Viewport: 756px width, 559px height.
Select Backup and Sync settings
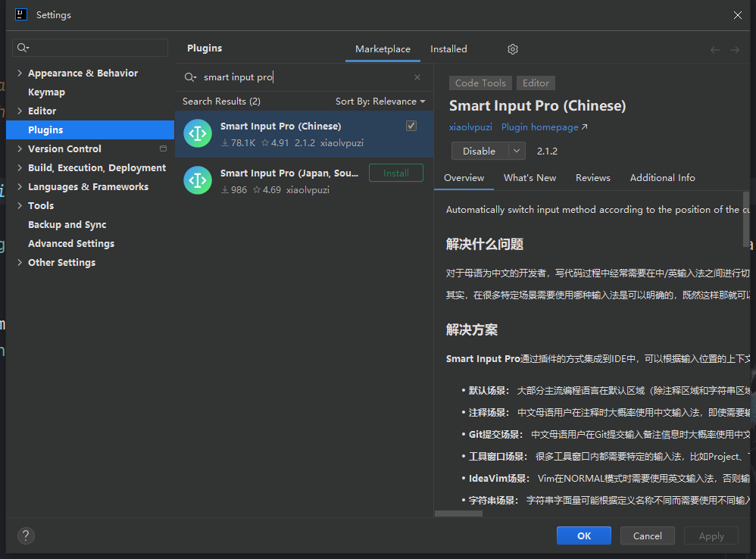(x=67, y=224)
